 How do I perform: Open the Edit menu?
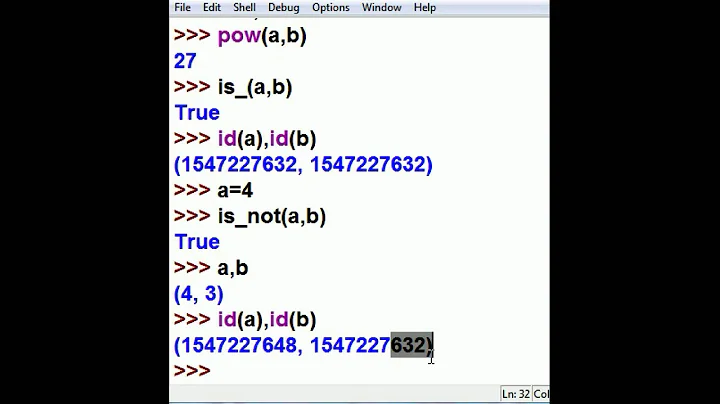pos(212,8)
